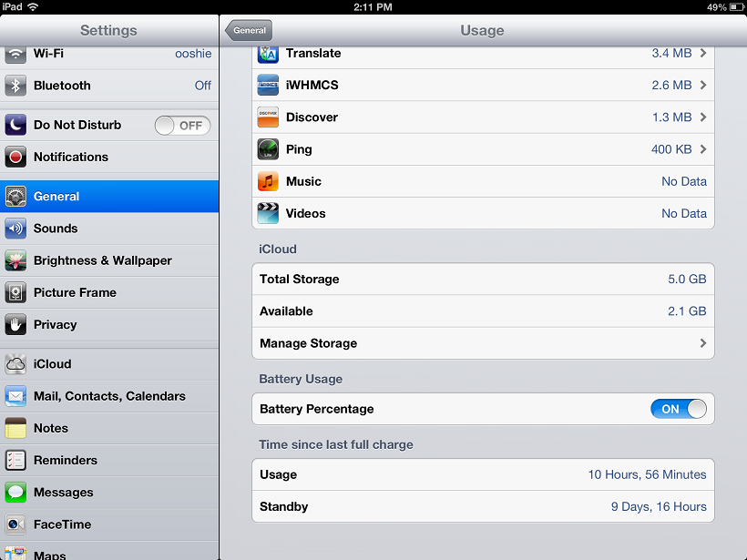Tap the Brightness & Wallpaper flower icon
747x560 pixels.
(x=15, y=260)
